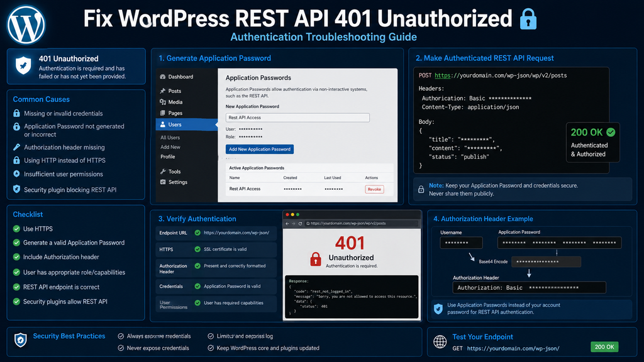Click the icon next to Insufficient user permissions

point(16,173)
